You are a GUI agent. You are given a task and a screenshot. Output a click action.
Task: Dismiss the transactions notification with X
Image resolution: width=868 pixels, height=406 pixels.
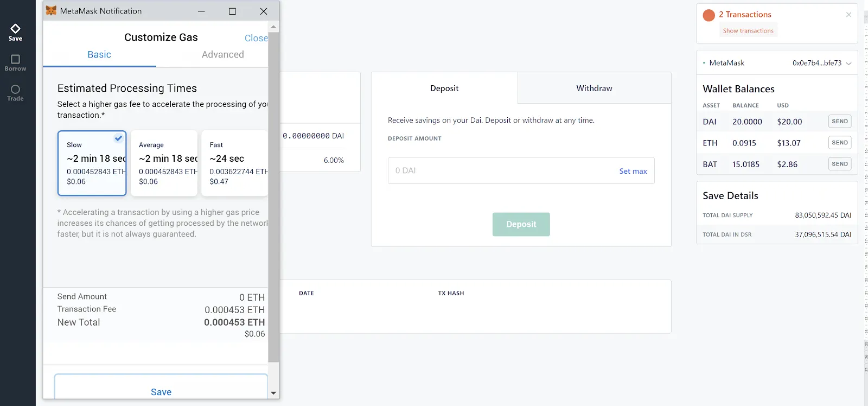tap(848, 15)
